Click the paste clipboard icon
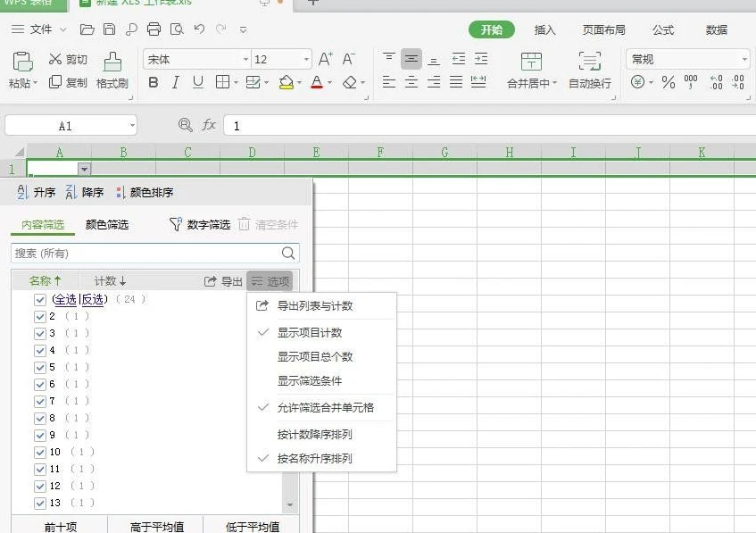This screenshot has width=756, height=533. (22, 62)
